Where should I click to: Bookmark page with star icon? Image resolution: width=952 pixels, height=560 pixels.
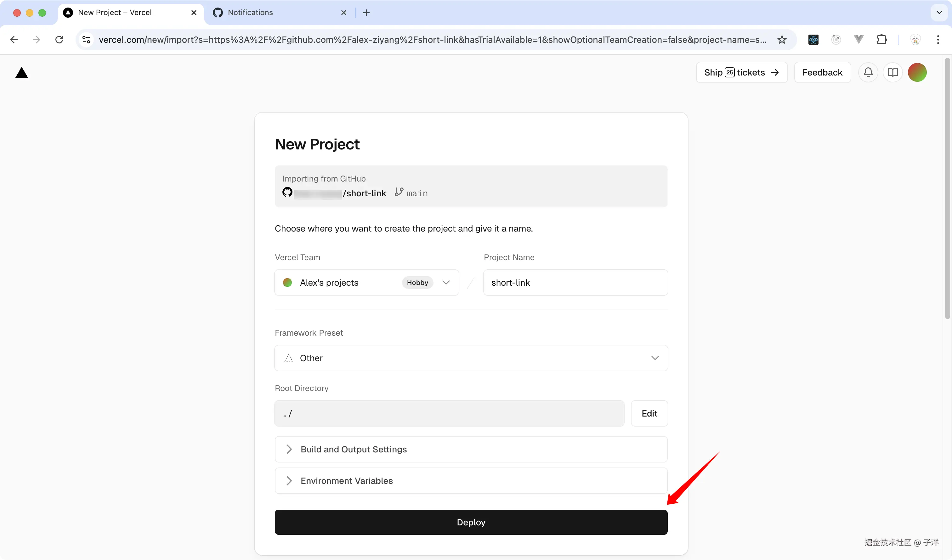pyautogui.click(x=782, y=40)
